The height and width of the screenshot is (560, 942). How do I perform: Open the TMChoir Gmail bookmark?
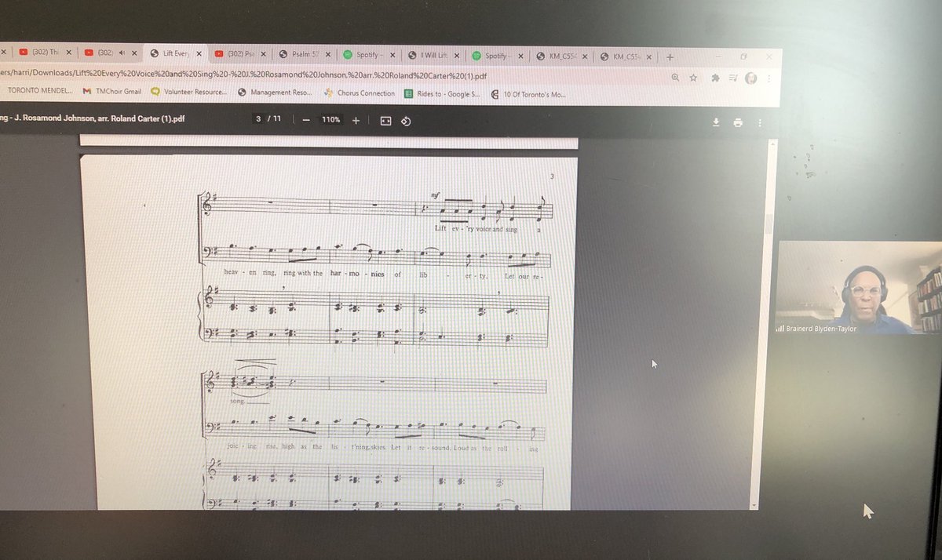[112, 91]
